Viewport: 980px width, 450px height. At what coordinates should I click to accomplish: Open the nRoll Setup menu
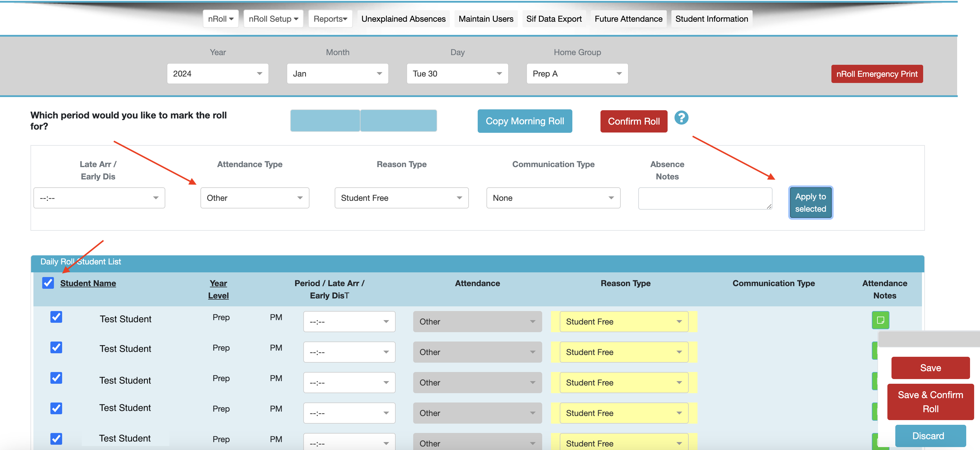tap(273, 19)
